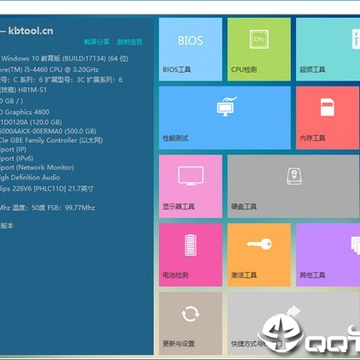Select the Windows 10 教育版 BUILD:17134 line
The image size is (360, 360).
(x=65, y=59)
